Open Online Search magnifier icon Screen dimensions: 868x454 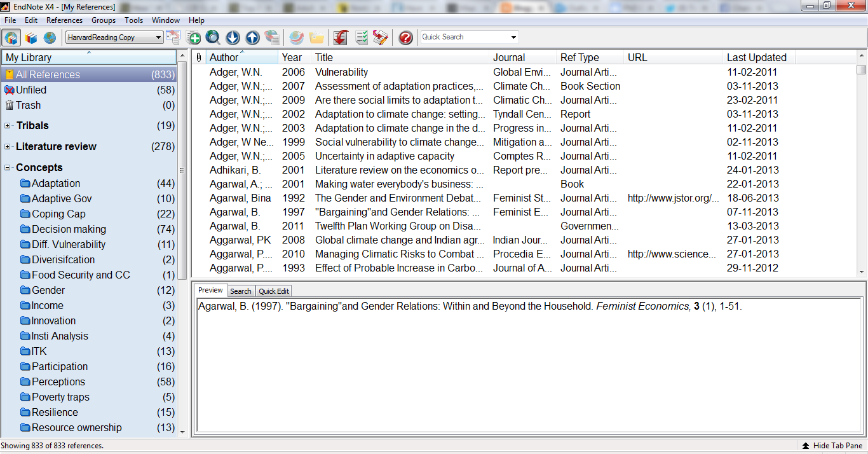point(213,38)
